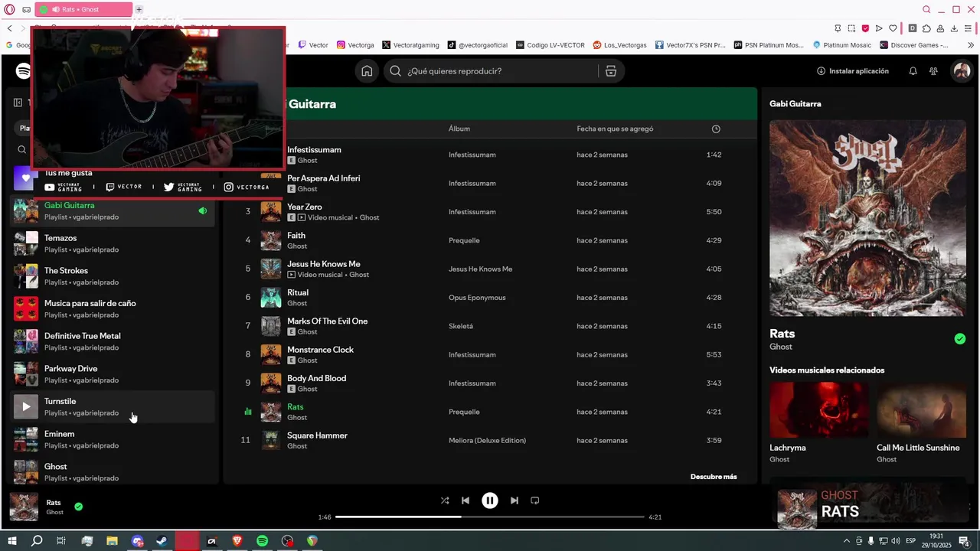Screen dimensions: 980x551
Task: Skip to the next track
Action: (514, 500)
